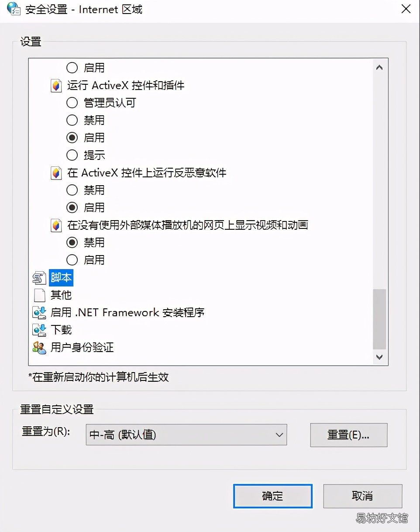Screen dimensions: 420x532
Task: Click the 确定 button
Action: click(x=273, y=496)
